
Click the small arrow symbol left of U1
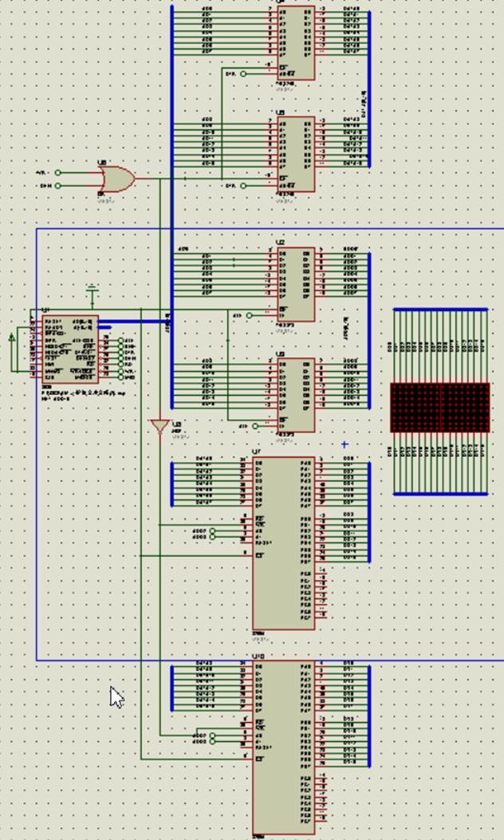(12, 338)
